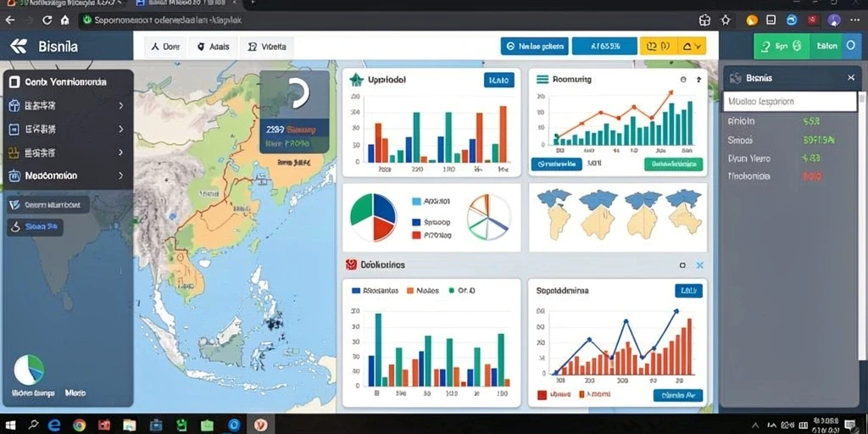The height and width of the screenshot is (434, 868).
Task: Click the green site icon in the address bar
Action: pyautogui.click(x=86, y=20)
